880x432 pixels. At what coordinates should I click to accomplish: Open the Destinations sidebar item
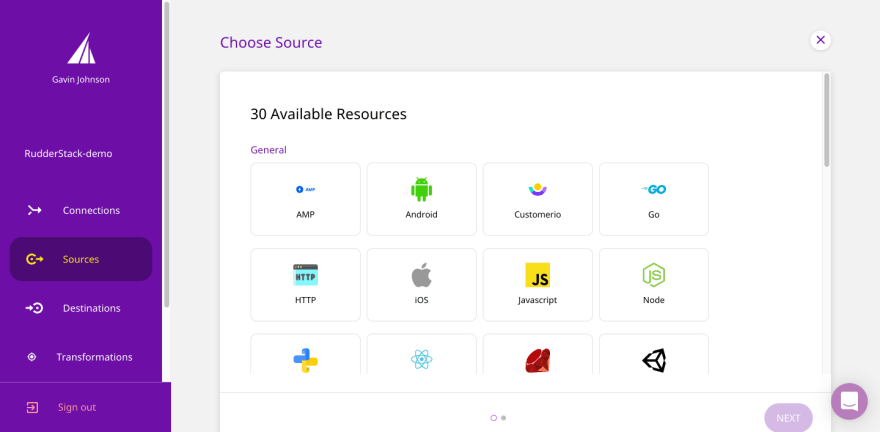pos(90,308)
